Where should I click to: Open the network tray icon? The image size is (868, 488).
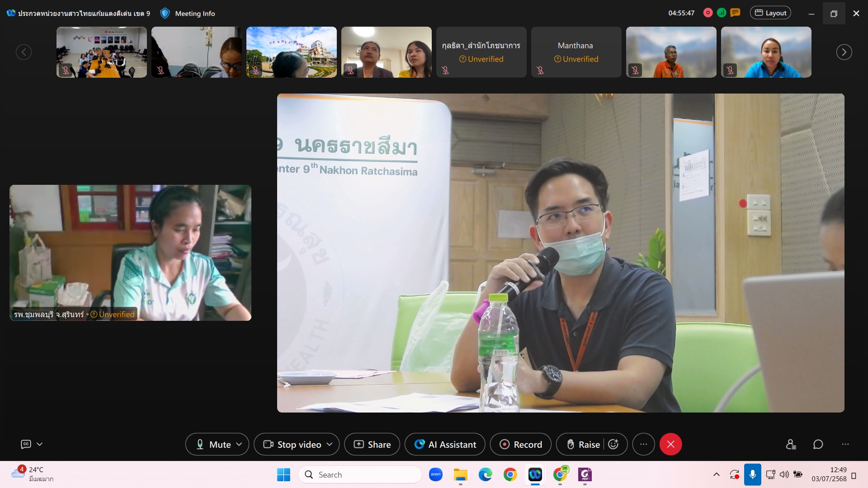pyautogui.click(x=771, y=475)
